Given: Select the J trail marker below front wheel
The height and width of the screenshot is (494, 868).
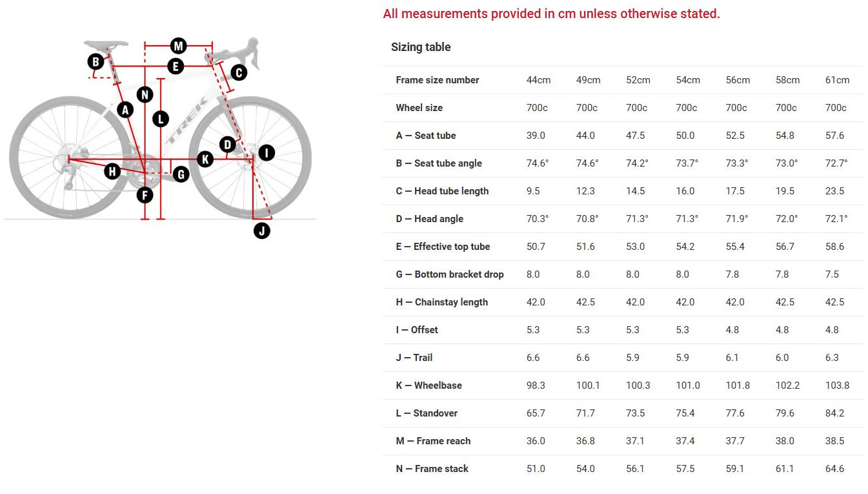Looking at the screenshot, I should (261, 231).
